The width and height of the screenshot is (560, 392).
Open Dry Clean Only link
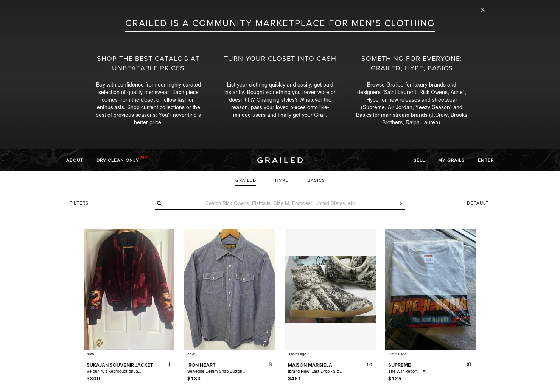click(x=118, y=160)
